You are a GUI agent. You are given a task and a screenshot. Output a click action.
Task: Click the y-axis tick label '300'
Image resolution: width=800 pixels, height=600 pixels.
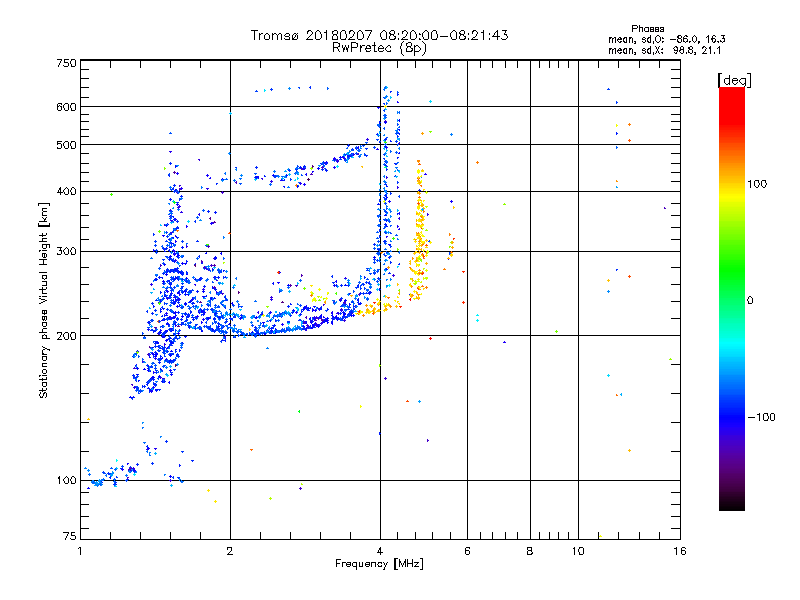point(67,252)
